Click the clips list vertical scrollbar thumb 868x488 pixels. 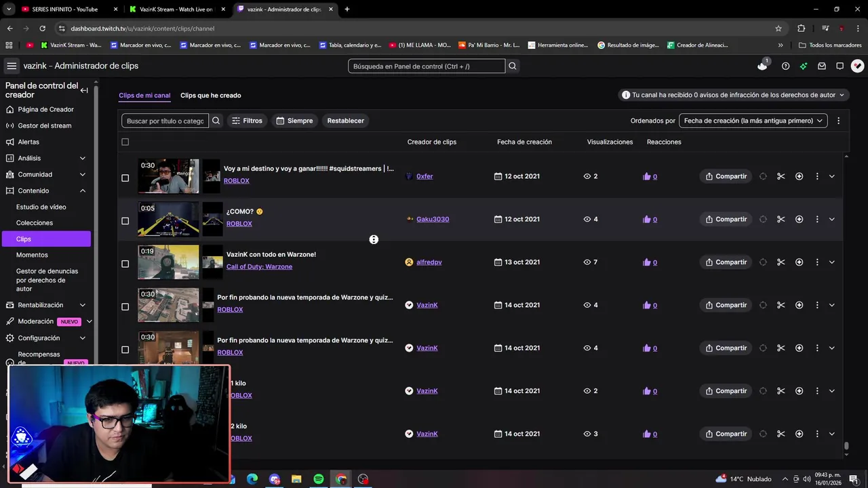click(x=846, y=445)
